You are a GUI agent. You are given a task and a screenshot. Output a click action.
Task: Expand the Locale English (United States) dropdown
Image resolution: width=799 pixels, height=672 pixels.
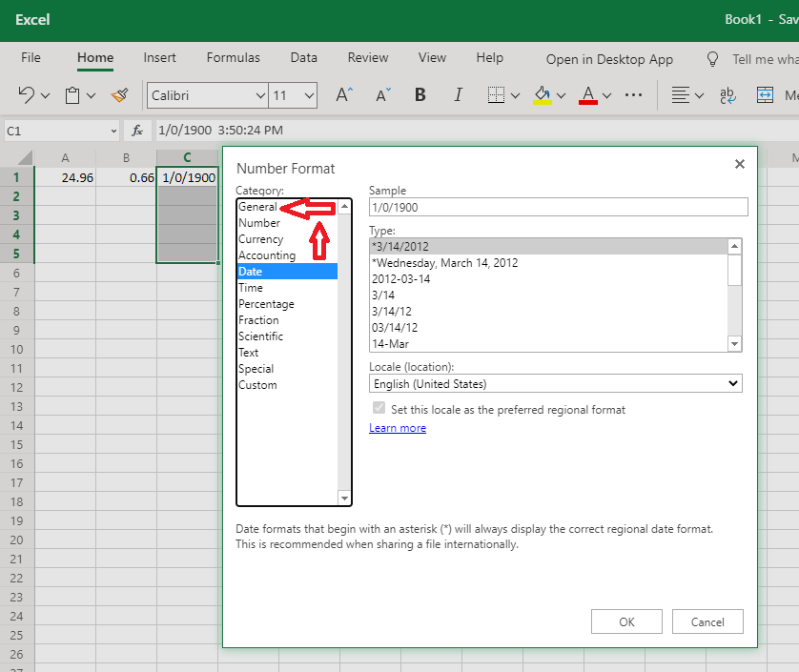(555, 383)
